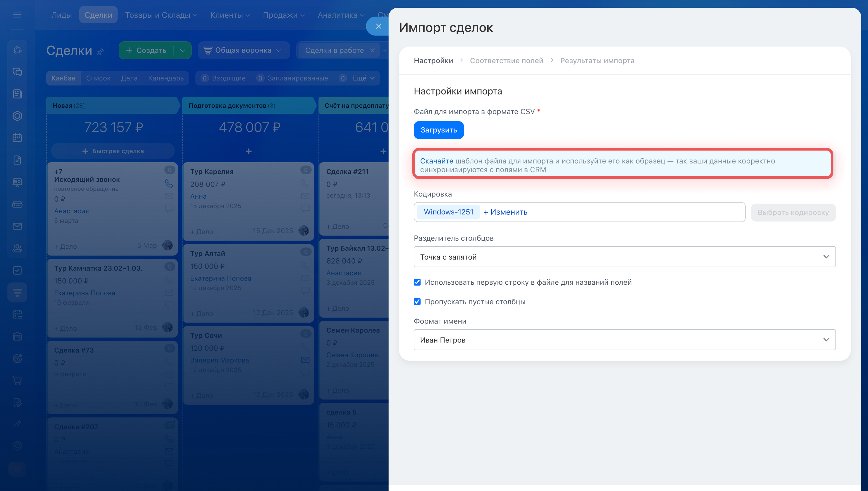Viewport: 868px width, 491px height.
Task: Switch to the Список view tab
Action: tap(98, 78)
